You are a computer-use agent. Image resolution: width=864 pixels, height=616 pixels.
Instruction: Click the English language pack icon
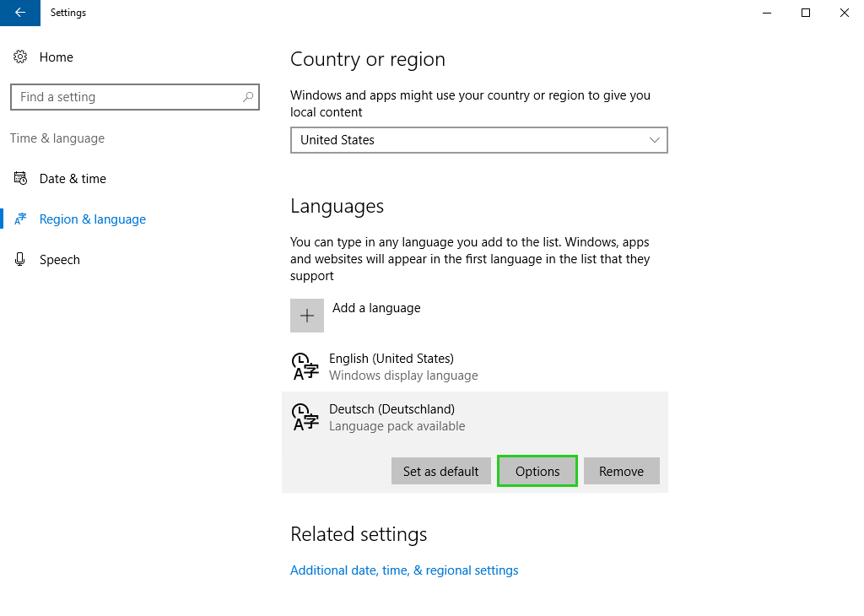(x=305, y=366)
